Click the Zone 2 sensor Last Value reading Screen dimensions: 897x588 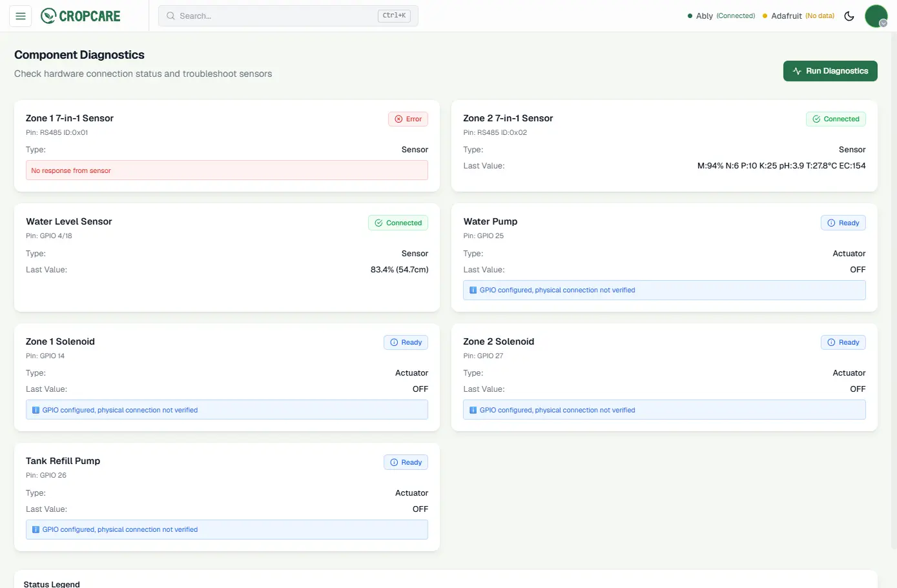point(781,166)
